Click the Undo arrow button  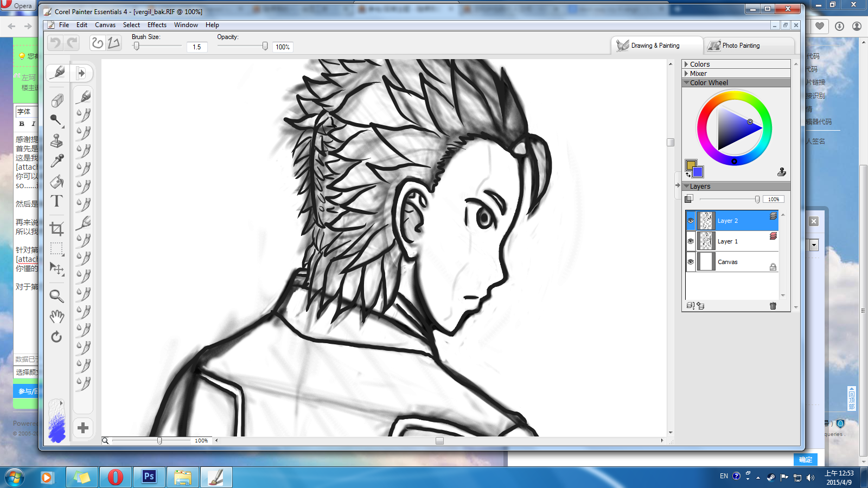coord(55,43)
